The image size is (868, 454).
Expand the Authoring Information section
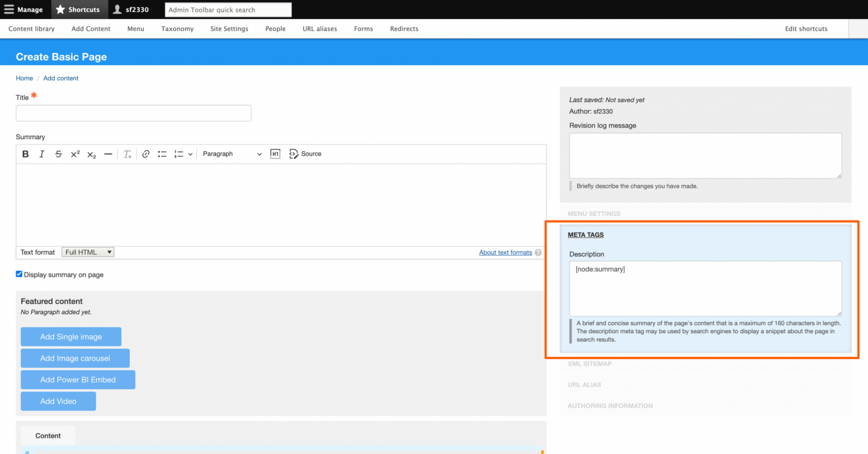(x=610, y=406)
